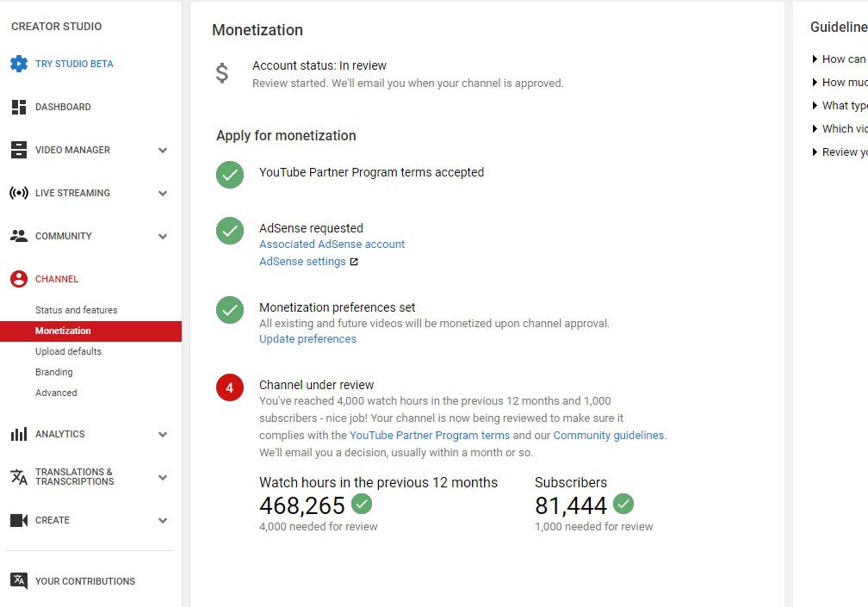The width and height of the screenshot is (868, 607).
Task: Click the red step 4 circle
Action: click(x=230, y=387)
